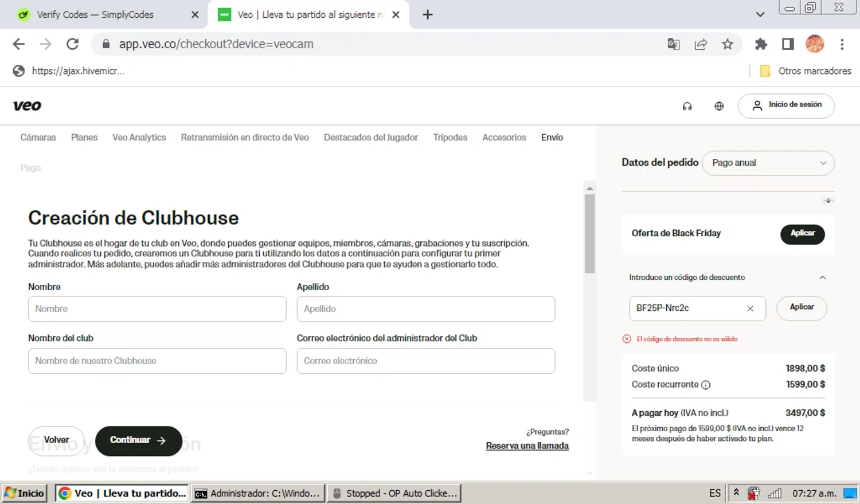
Task: Open the ajax.hivemicr bookmark
Action: tap(68, 71)
